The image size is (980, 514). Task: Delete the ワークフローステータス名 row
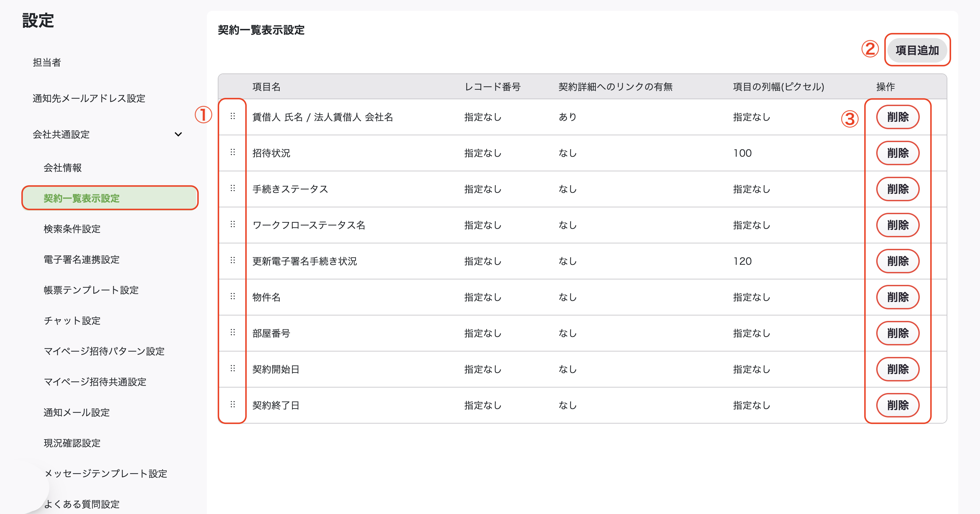(x=898, y=225)
